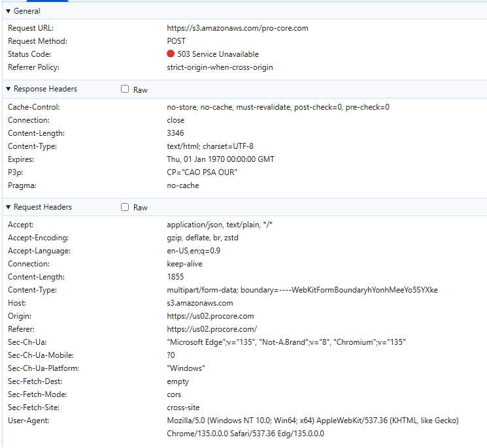Select the text/html; charset=UTF-8 value
Viewport: 487px width, 448px height.
point(210,146)
